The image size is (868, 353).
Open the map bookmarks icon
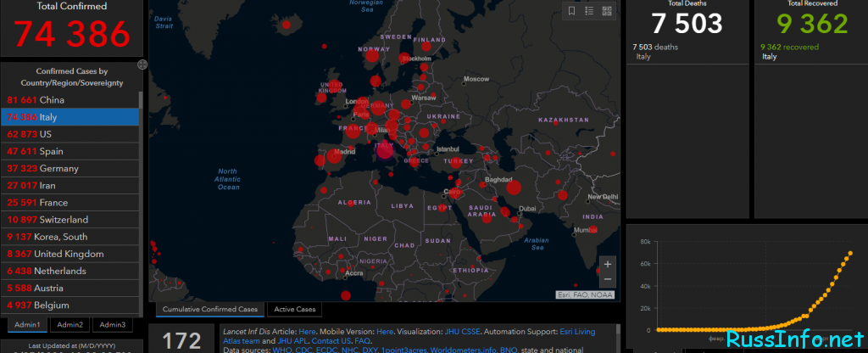pos(572,11)
